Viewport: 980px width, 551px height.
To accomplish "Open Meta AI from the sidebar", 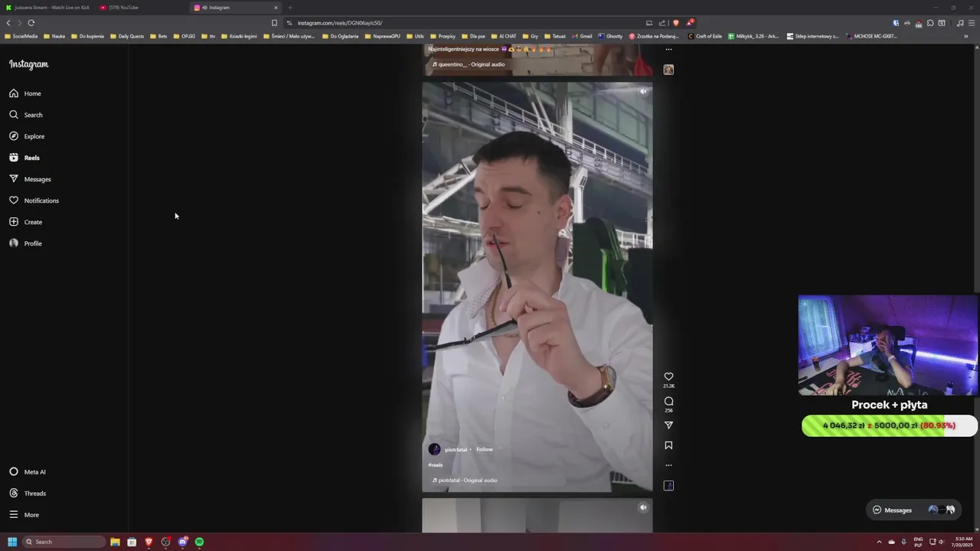I will pyautogui.click(x=28, y=472).
